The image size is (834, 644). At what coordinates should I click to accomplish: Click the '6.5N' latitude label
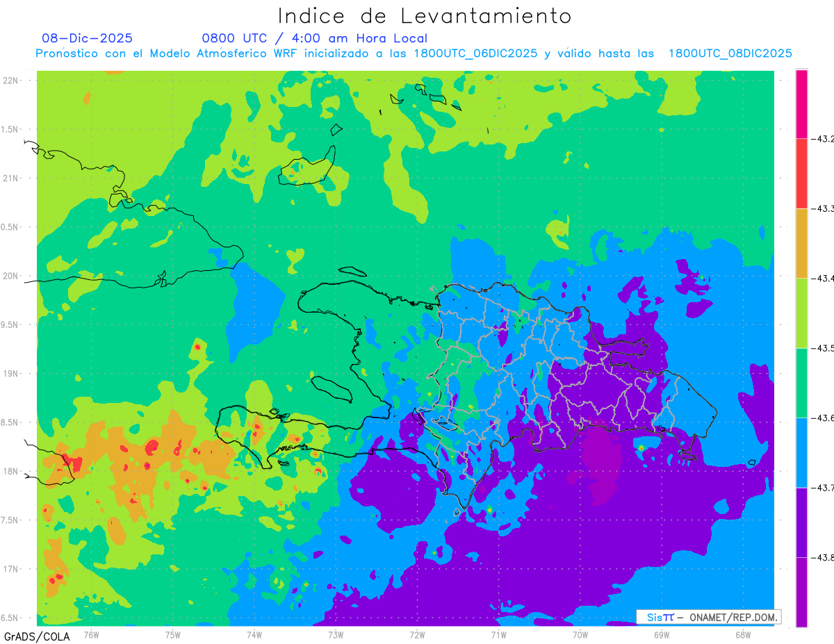click(x=10, y=618)
